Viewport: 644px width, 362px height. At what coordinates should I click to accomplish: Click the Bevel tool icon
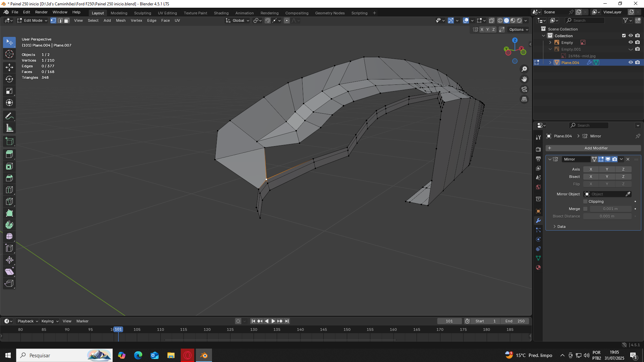pos(9,178)
